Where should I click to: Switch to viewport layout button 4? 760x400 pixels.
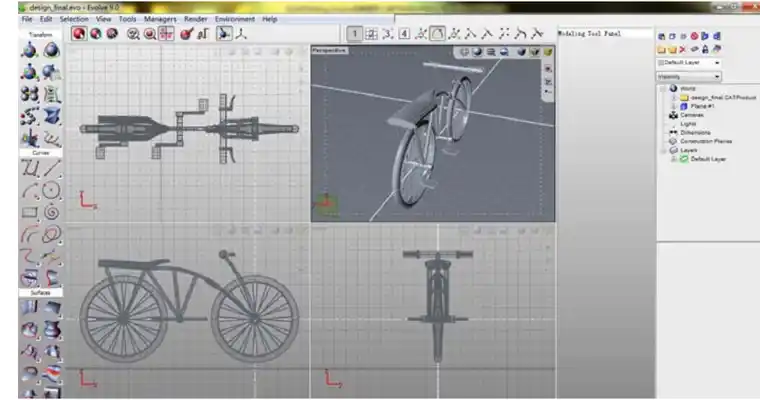click(404, 33)
